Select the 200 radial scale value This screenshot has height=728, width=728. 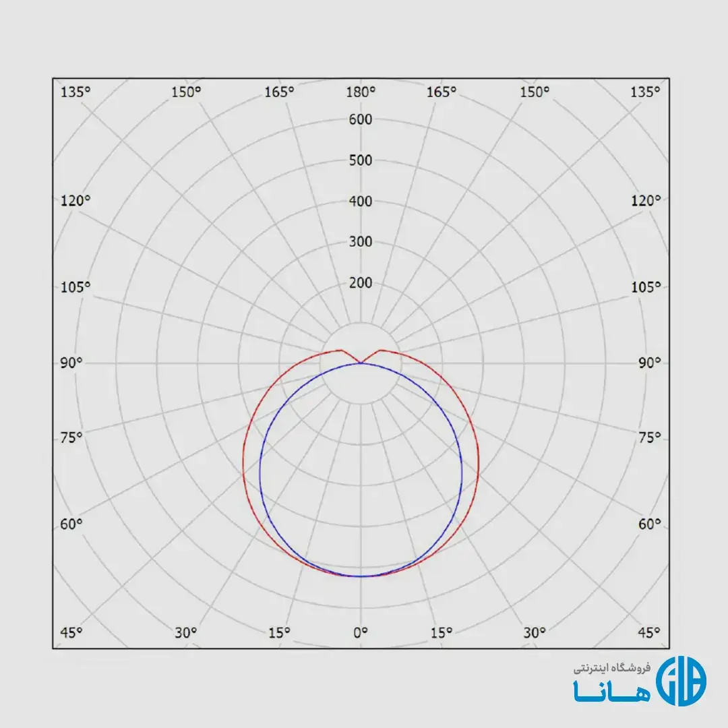(360, 282)
